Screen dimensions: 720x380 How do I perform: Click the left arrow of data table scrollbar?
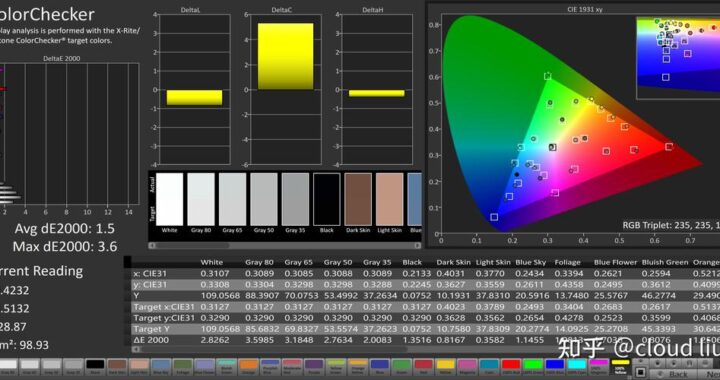(x=135, y=350)
